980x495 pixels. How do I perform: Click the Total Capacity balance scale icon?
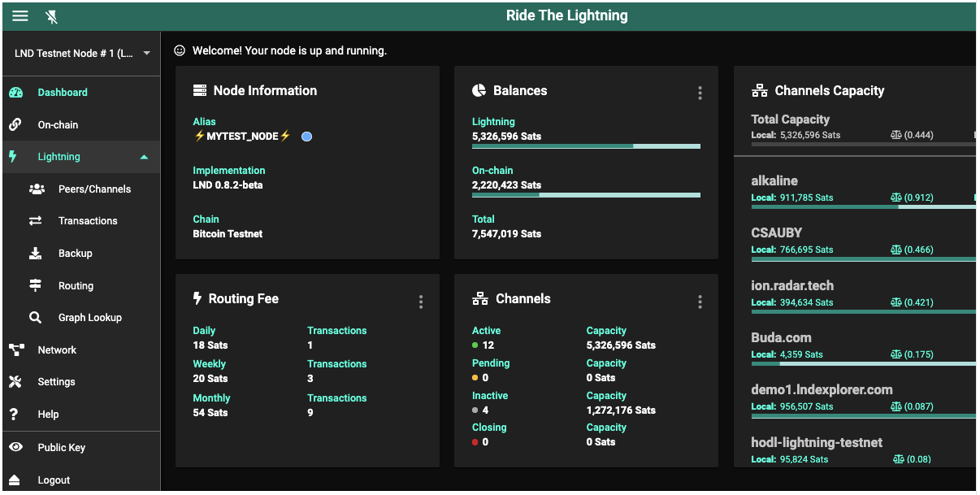click(896, 135)
